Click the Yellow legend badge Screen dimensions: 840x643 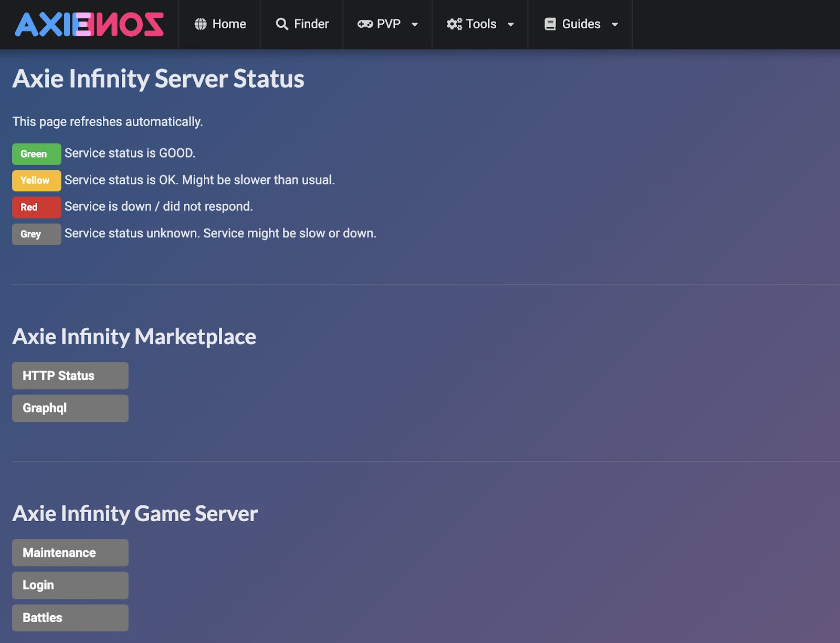37,181
